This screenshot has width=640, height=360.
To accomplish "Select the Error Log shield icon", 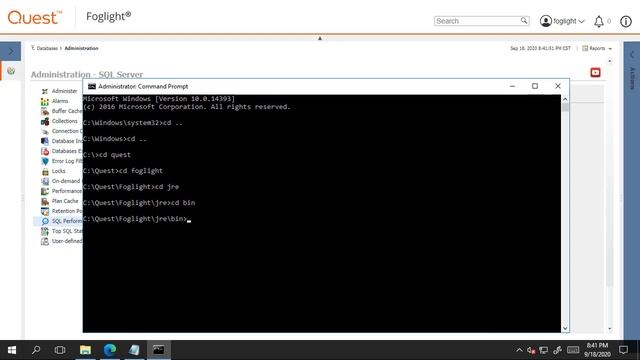I will (x=45, y=161).
